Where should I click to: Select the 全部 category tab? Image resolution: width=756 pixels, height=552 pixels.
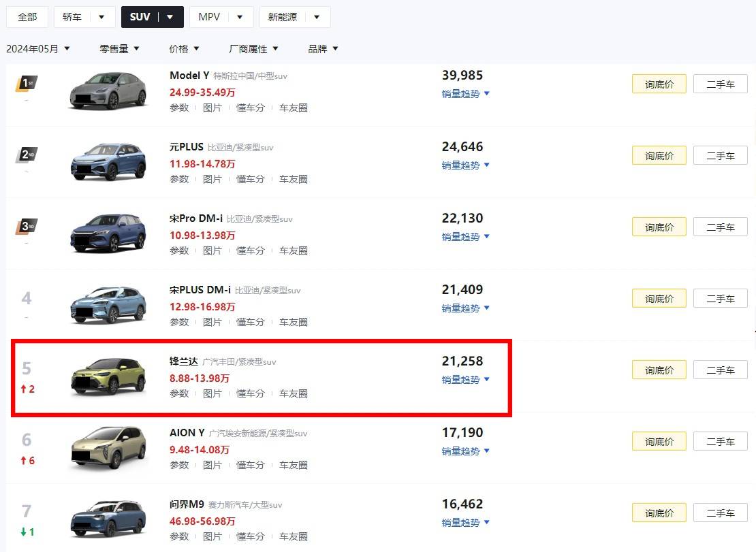tap(27, 17)
